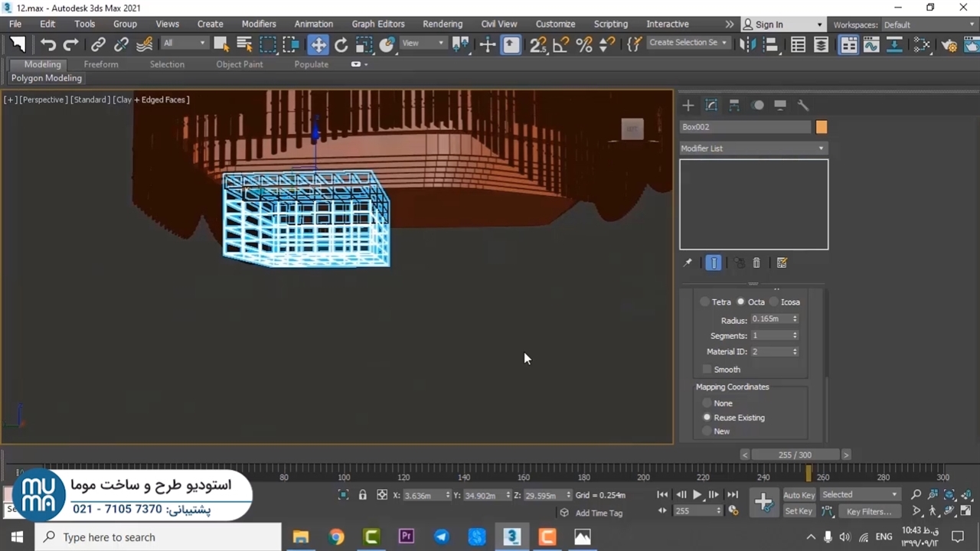
Task: Open the Utilities wrench panel
Action: 803,106
